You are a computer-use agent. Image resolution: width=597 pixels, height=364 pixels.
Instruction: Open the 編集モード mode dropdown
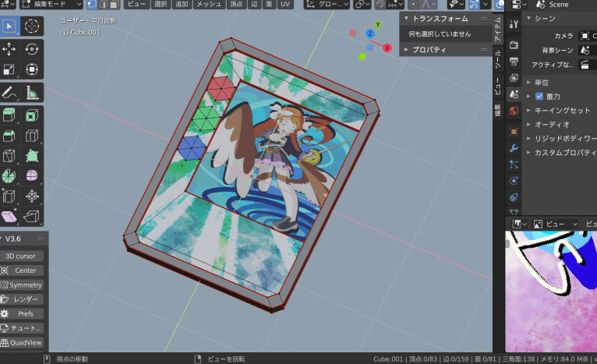click(51, 5)
